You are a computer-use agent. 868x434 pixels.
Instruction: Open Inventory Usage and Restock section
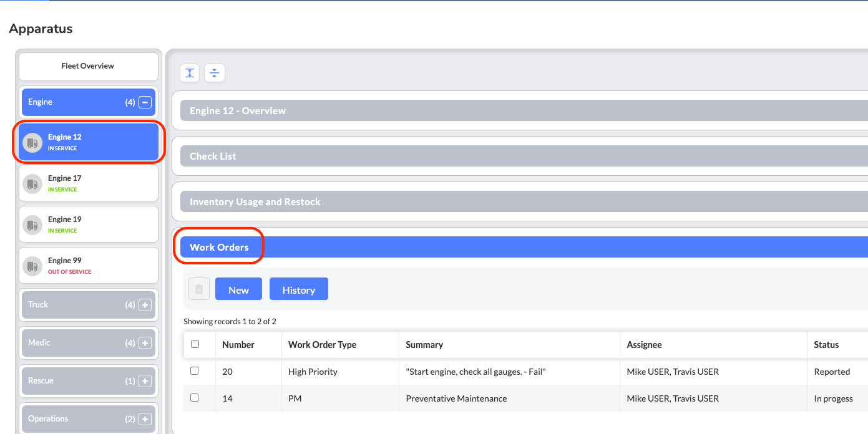coord(255,202)
